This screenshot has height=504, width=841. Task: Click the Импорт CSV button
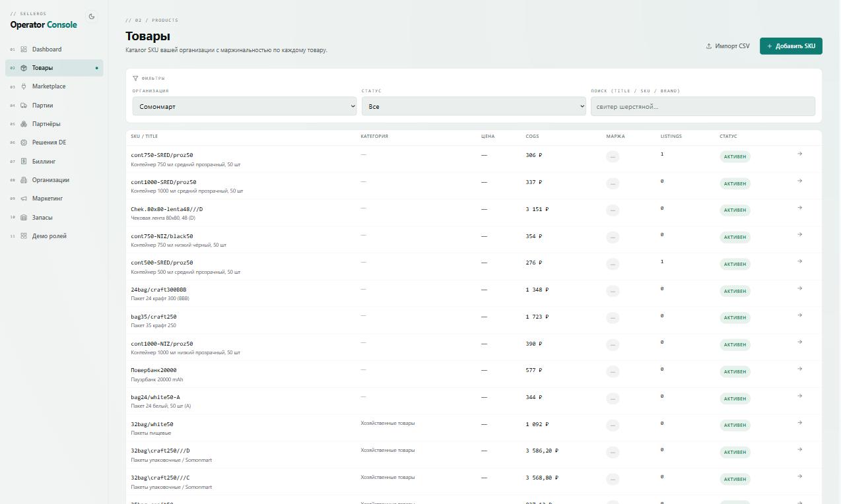tap(727, 46)
